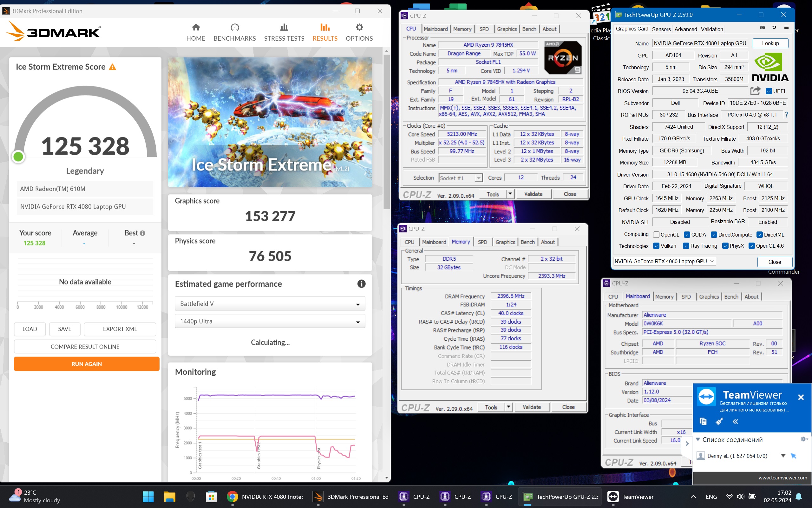Click Validate in CPU-Z Memory window
The image size is (812, 508).
click(x=532, y=407)
